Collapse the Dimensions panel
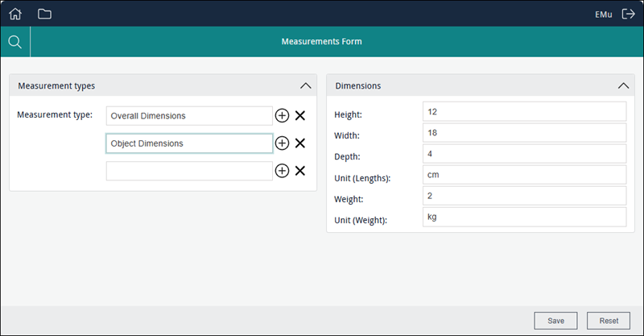The width and height of the screenshot is (644, 336). coord(623,85)
